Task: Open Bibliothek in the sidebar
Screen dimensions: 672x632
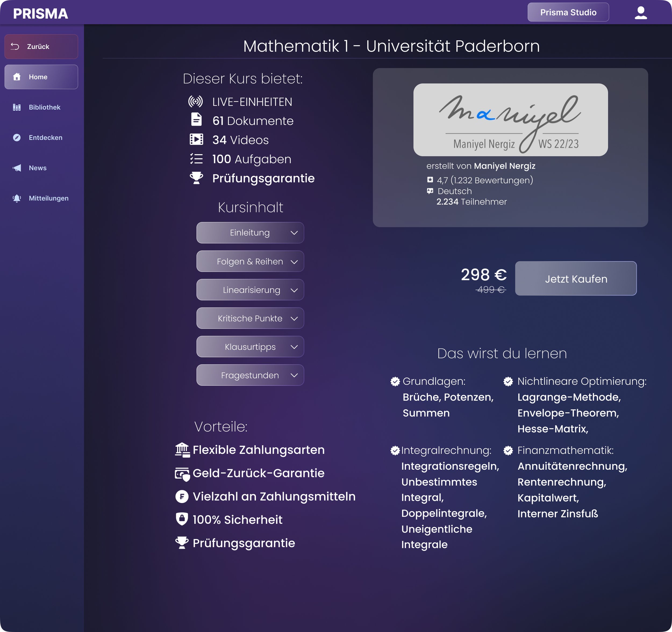Action: 41,107
